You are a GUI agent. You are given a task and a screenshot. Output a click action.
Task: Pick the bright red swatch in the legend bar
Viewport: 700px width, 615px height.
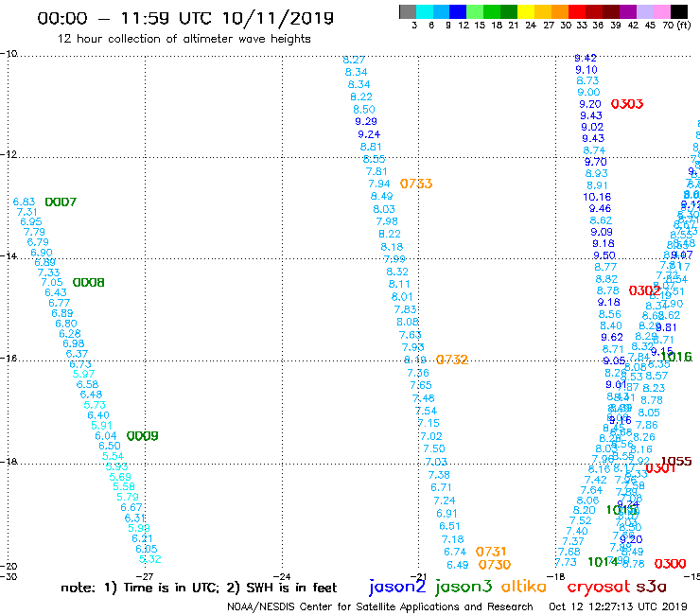click(x=576, y=11)
